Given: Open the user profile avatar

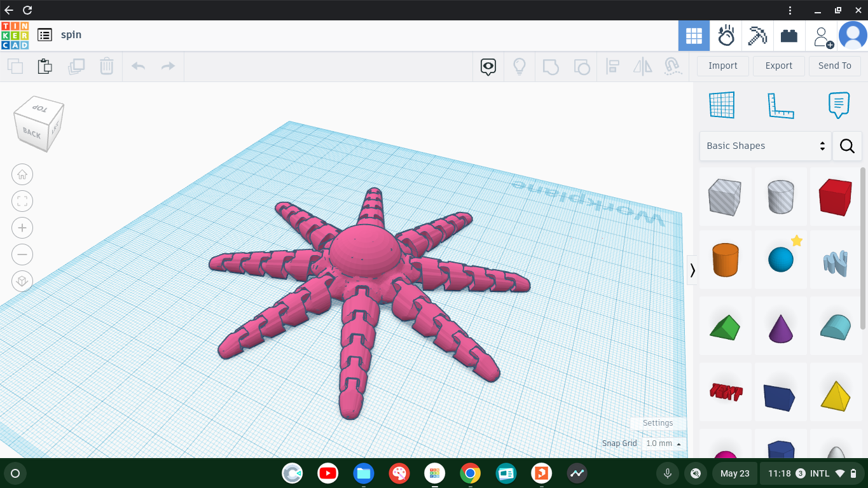Looking at the screenshot, I should pos(853,36).
